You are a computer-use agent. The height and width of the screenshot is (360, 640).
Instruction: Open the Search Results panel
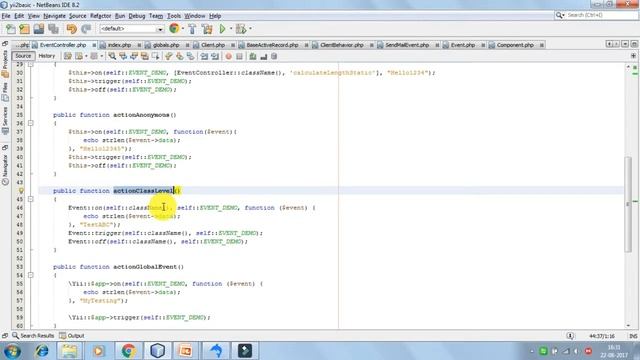coord(33,336)
